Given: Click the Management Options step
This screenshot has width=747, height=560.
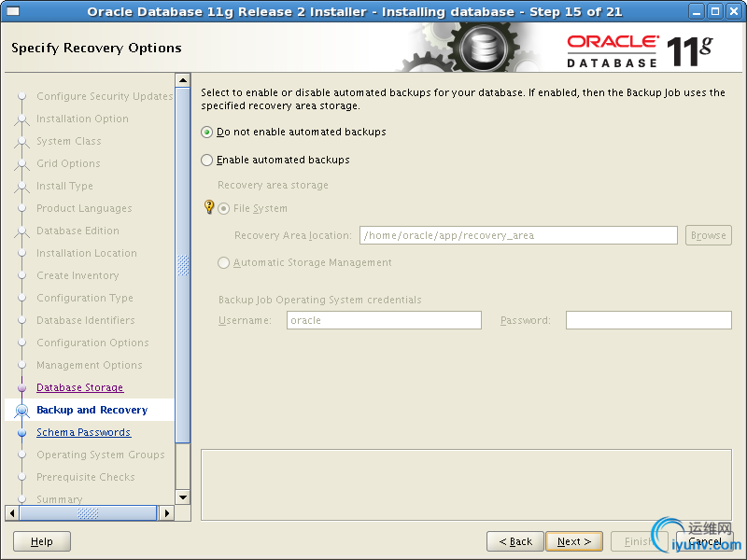Looking at the screenshot, I should tap(90, 365).
